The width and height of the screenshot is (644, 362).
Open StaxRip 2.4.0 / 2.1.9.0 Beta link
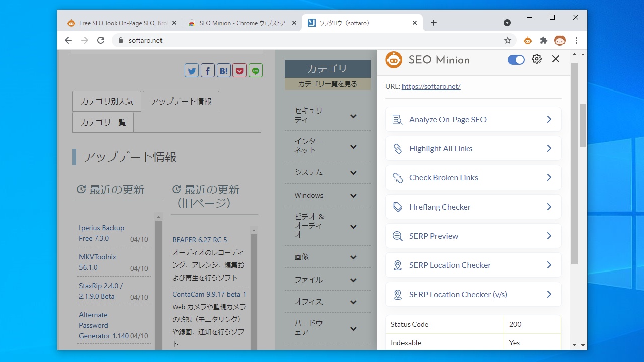(101, 291)
